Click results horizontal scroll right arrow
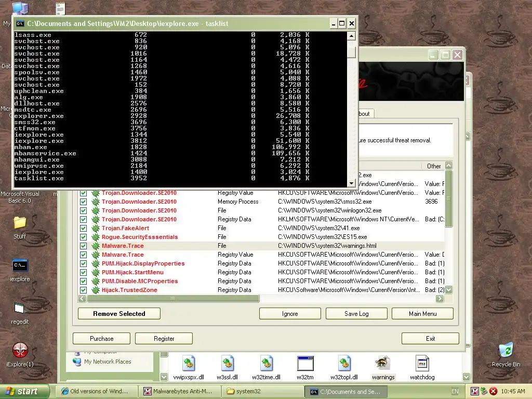The height and width of the screenshot is (399, 532). [440, 299]
